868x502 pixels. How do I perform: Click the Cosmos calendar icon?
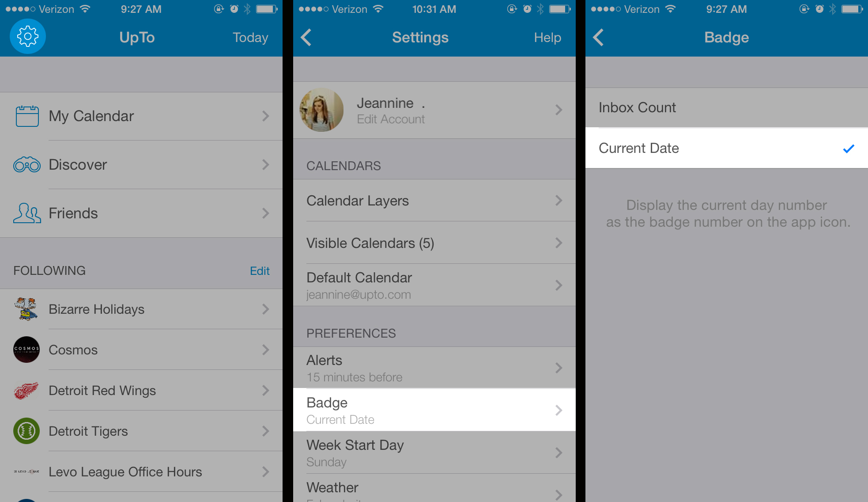(x=25, y=350)
